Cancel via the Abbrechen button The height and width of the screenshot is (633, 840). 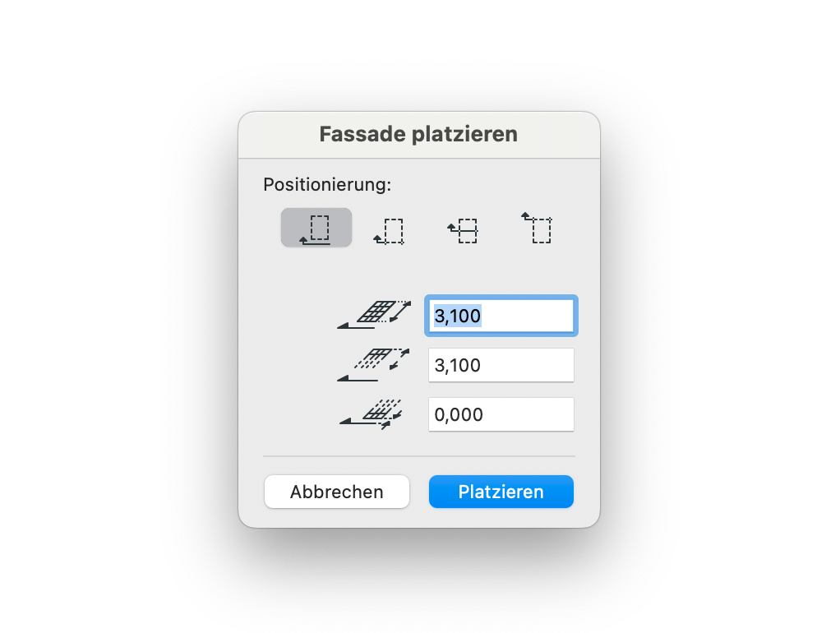click(x=336, y=492)
